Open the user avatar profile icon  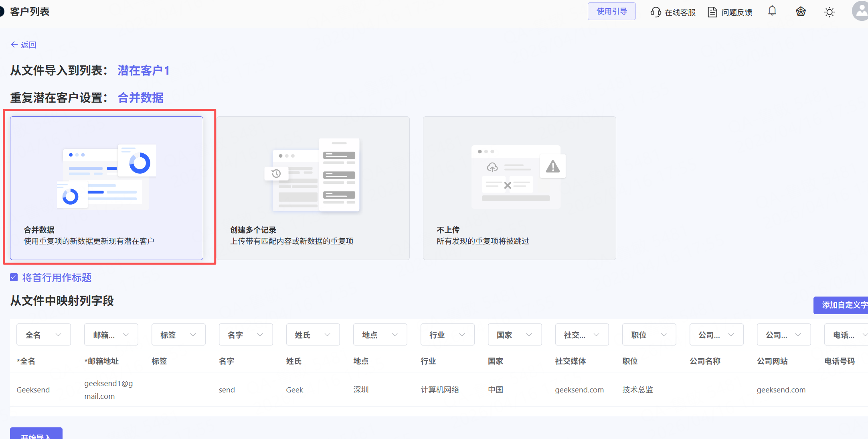(x=860, y=11)
